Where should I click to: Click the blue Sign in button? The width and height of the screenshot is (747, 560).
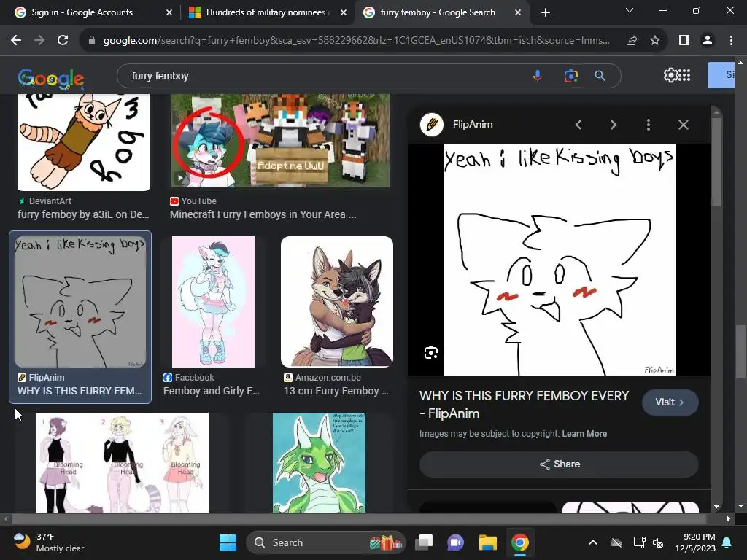721,75
